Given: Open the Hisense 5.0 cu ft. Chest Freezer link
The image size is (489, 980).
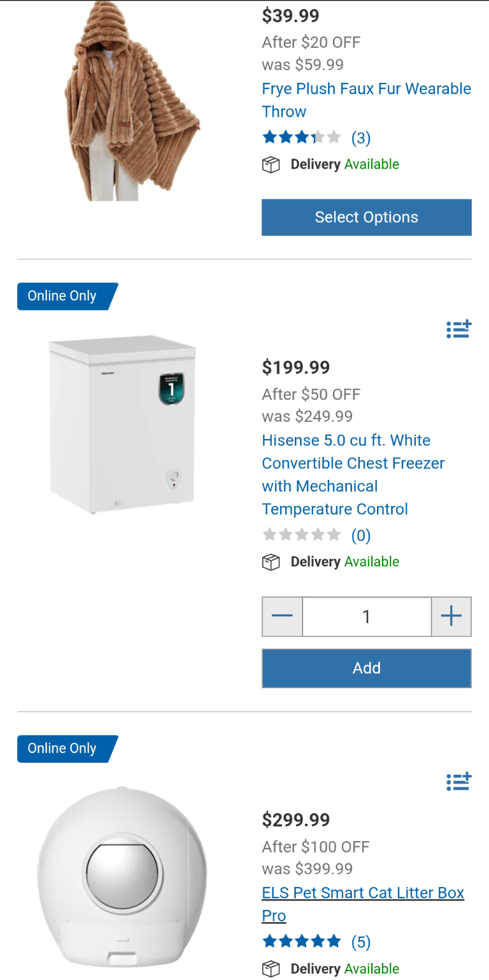Looking at the screenshot, I should click(353, 475).
